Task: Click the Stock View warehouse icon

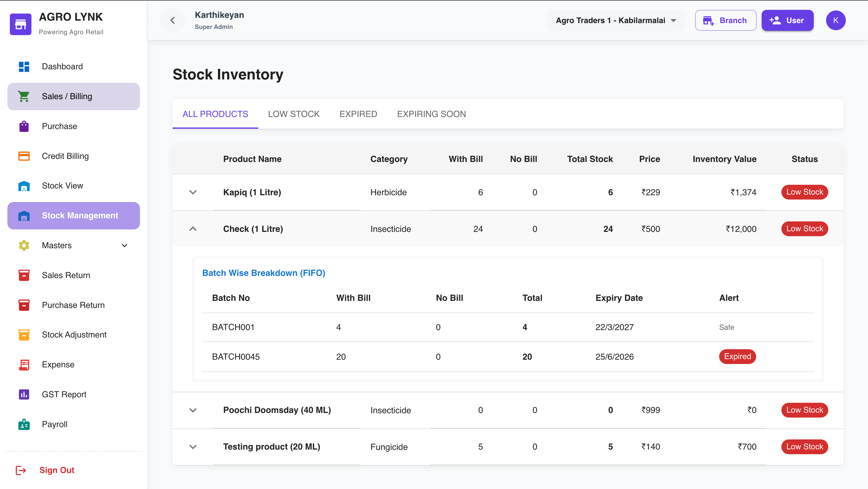Action: 24,186
